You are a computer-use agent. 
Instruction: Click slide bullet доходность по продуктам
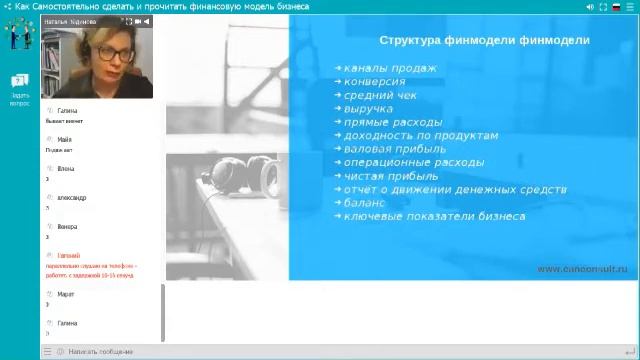[x=421, y=136]
